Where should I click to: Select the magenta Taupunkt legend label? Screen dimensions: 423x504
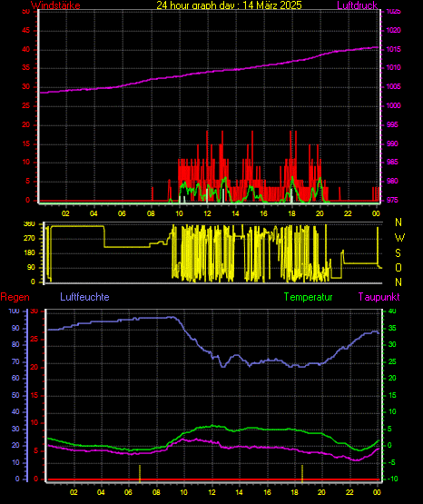coord(379,297)
